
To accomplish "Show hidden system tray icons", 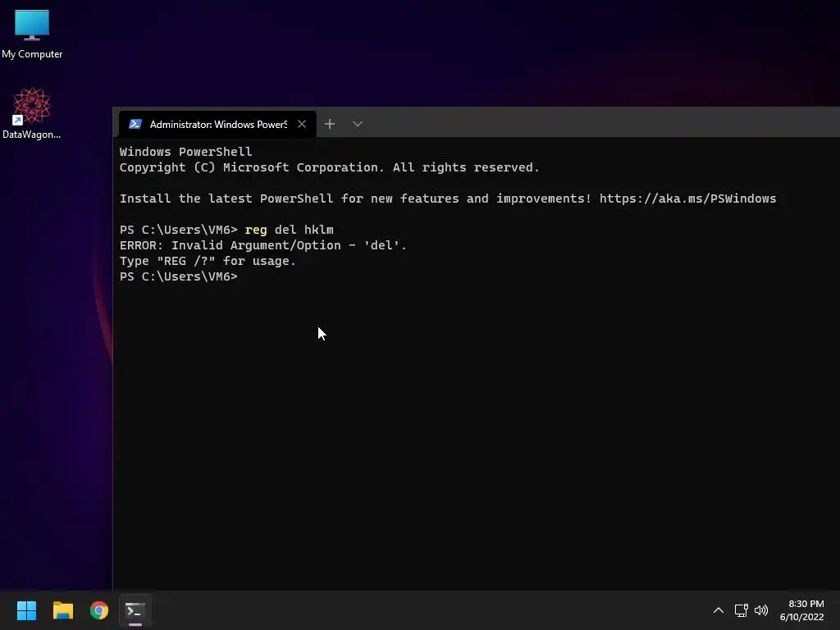I will coord(719,610).
